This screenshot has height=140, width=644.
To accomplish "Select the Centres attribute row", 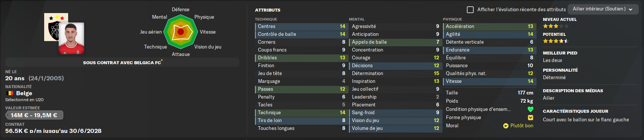I will point(301,27).
